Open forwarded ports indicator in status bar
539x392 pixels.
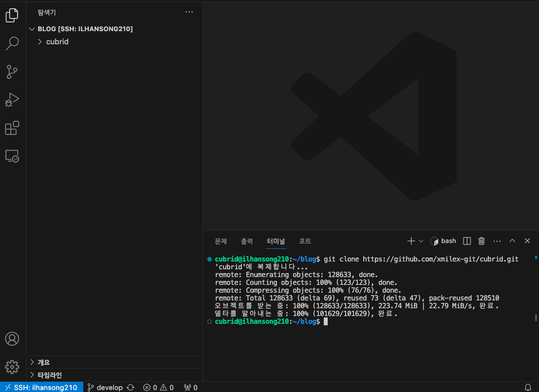point(191,387)
